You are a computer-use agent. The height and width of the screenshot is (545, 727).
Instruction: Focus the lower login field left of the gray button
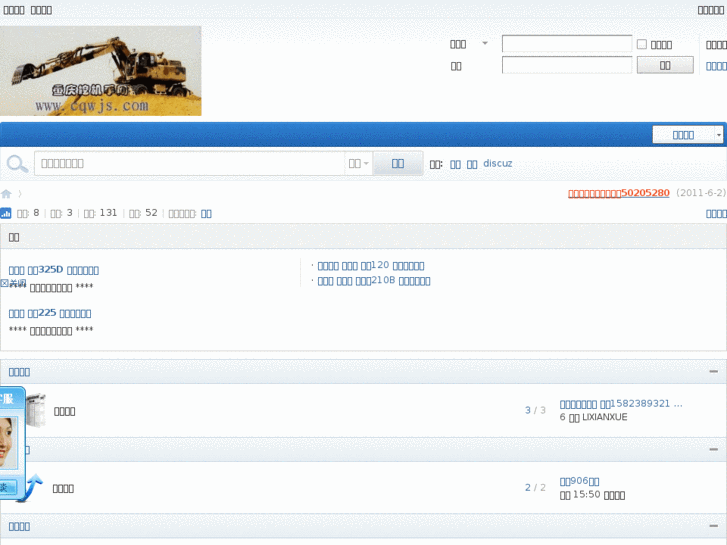click(567, 65)
